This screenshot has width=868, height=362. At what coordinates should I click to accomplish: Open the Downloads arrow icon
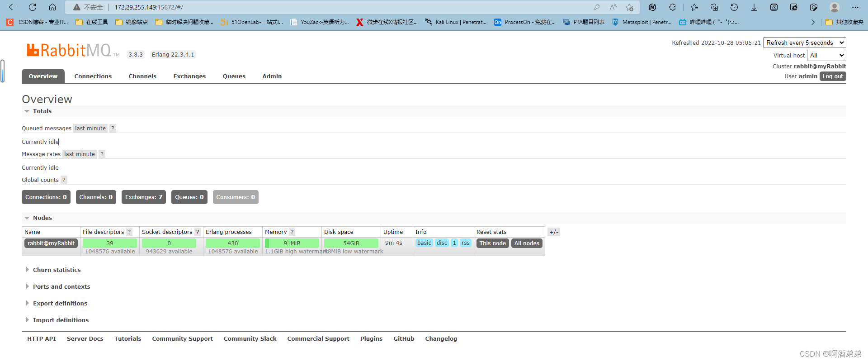[754, 7]
